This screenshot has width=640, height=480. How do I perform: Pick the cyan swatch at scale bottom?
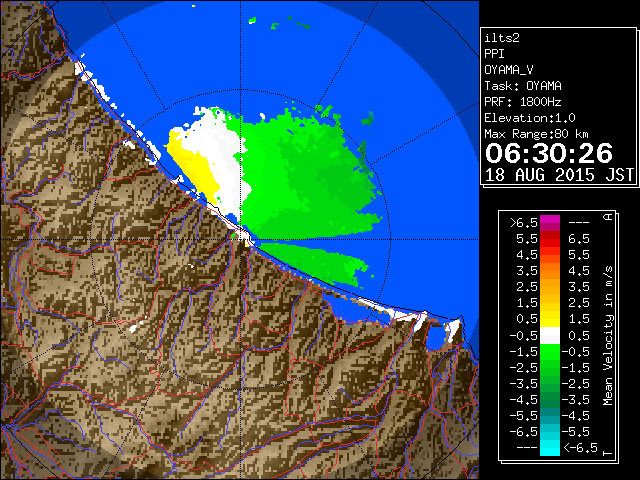pos(550,448)
